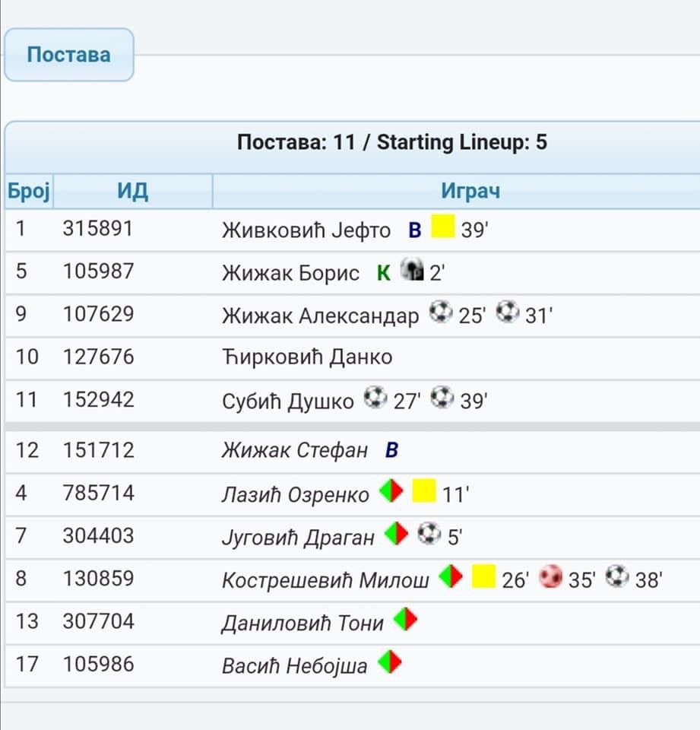Click Кострешевић Милош's red ball icon at 35'
700x730 pixels.
[x=550, y=576]
